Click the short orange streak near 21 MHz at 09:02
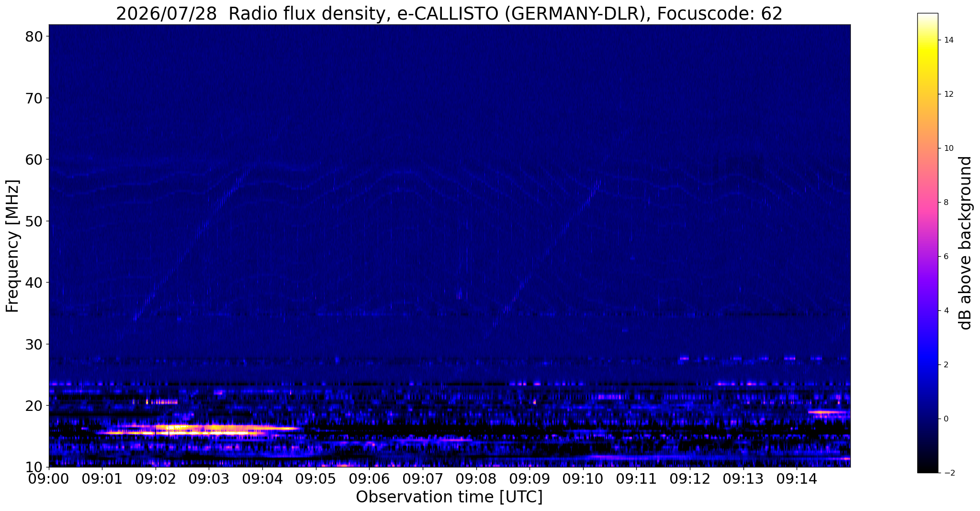 tap(162, 402)
